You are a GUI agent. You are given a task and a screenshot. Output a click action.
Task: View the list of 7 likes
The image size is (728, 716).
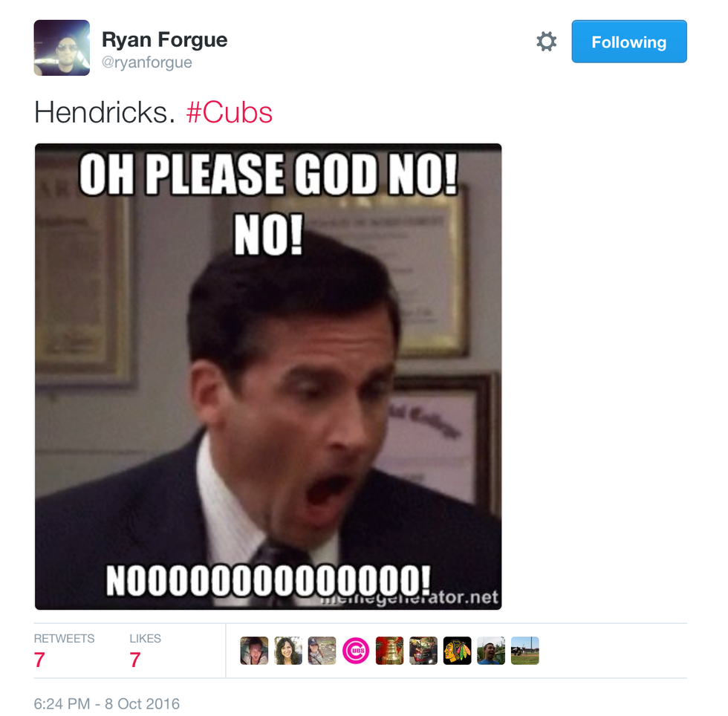[145, 651]
